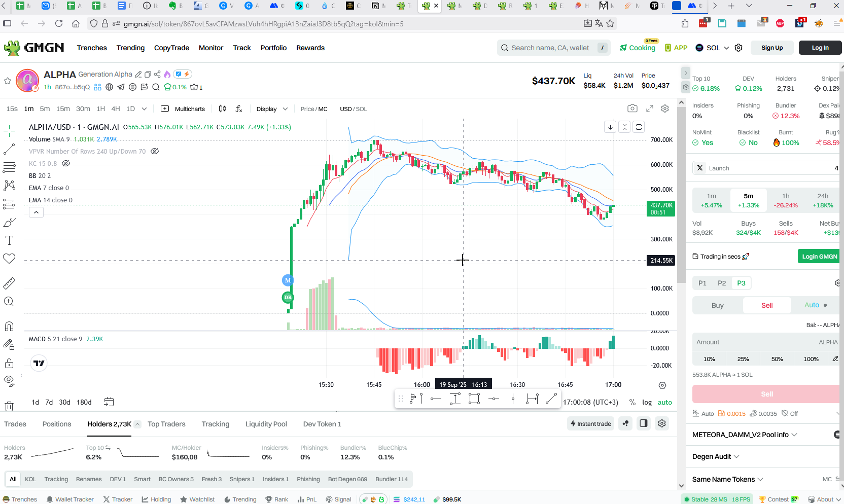
Task: Open global settings gear near SOL
Action: tap(738, 48)
